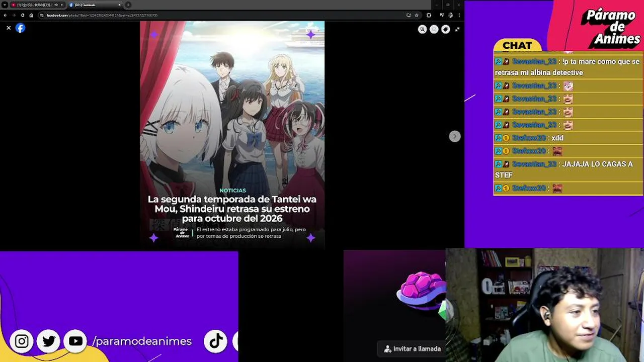Image resolution: width=644 pixels, height=362 pixels.
Task: Click the Tantei wa Mou, Shindeiru headline
Action: coord(232,209)
